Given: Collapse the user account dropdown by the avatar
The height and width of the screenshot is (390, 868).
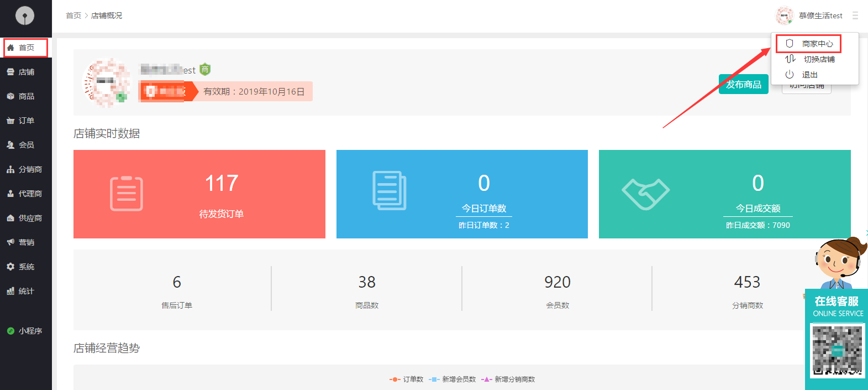Looking at the screenshot, I should click(785, 15).
